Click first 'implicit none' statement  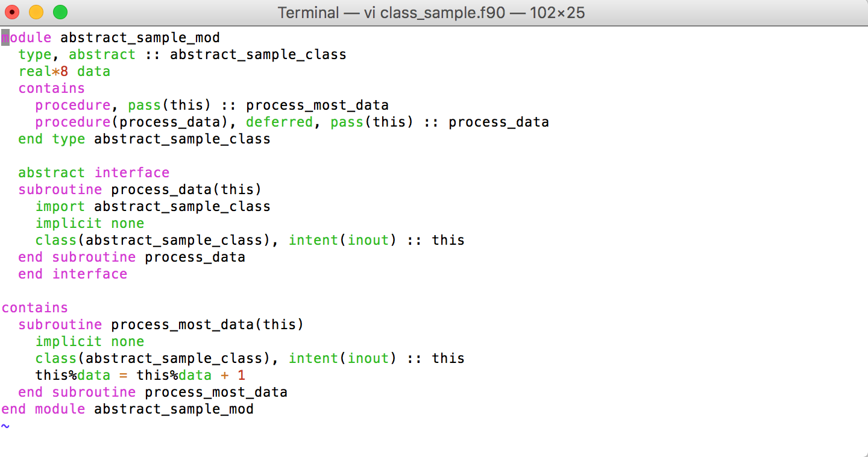pyautogui.click(x=90, y=223)
